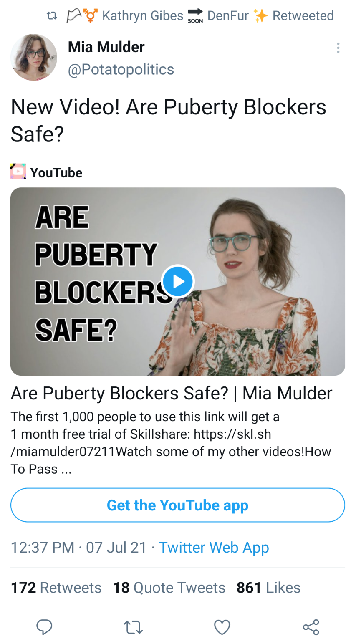Click the Skillshare video description text
Image resolution: width=356 pixels, height=644 pixels.
tap(171, 443)
